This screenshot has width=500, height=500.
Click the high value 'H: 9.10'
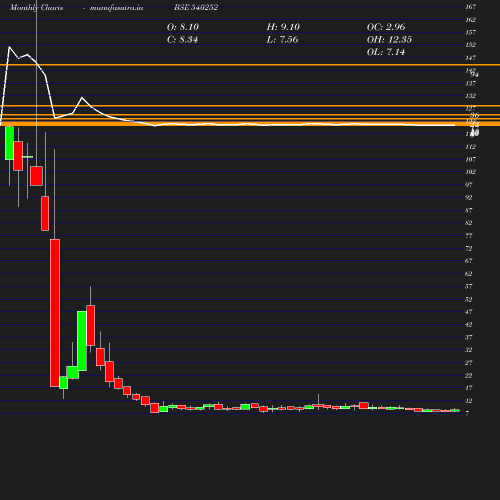click(x=283, y=27)
